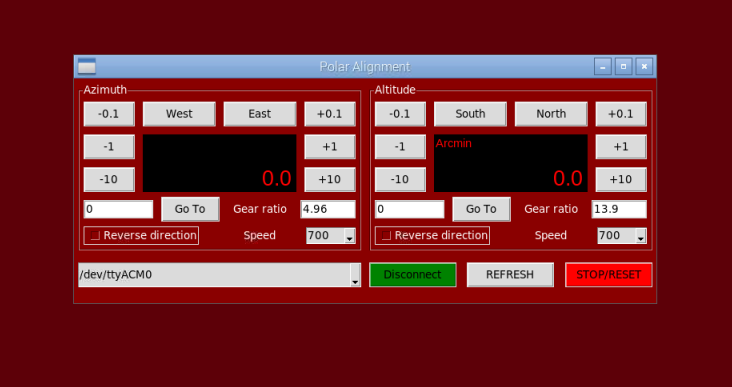Minimize the Polar Alignment window
This screenshot has height=387, width=732.
pos(603,67)
